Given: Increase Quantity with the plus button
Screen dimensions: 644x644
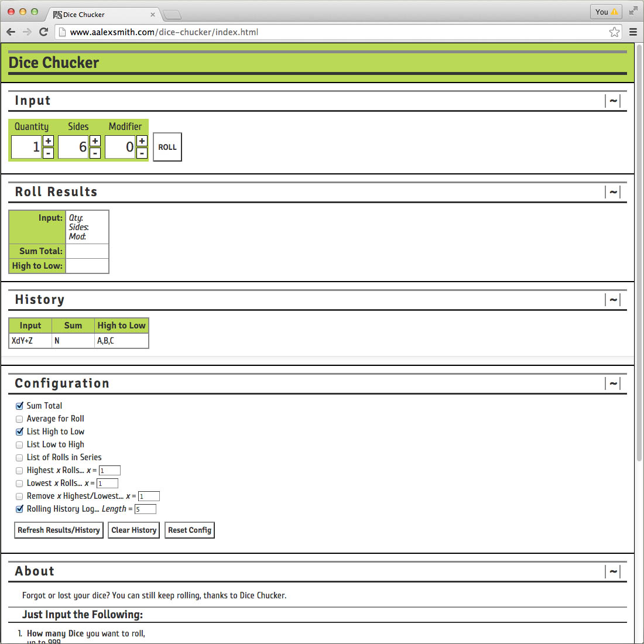Looking at the screenshot, I should tap(48, 141).
